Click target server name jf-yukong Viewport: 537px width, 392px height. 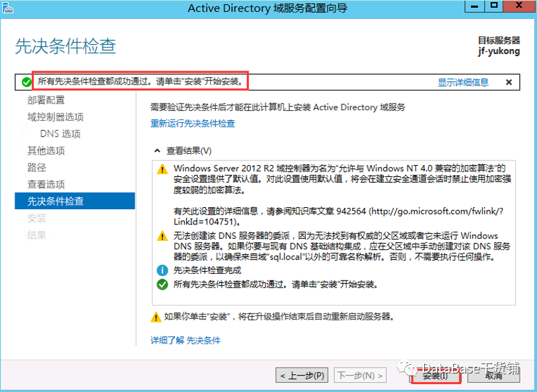pyautogui.click(x=499, y=51)
